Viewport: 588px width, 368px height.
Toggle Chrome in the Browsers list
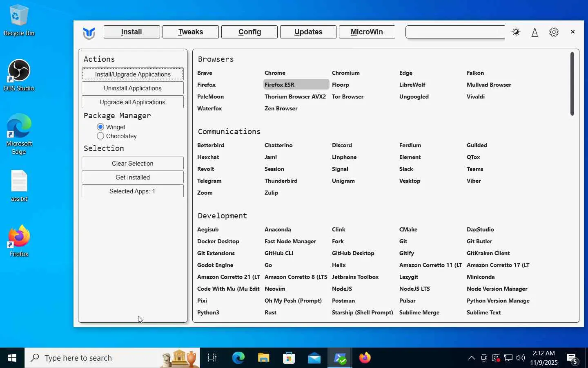coord(275,73)
